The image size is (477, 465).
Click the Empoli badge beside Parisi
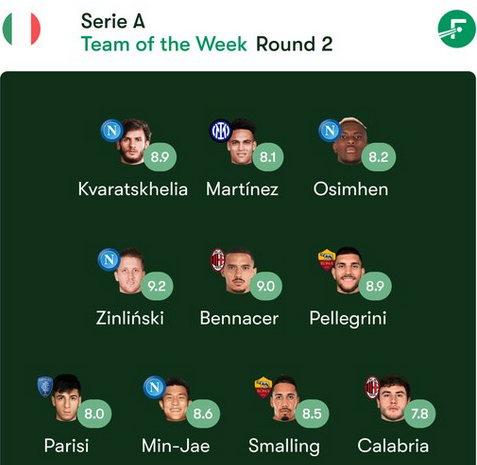pyautogui.click(x=45, y=387)
